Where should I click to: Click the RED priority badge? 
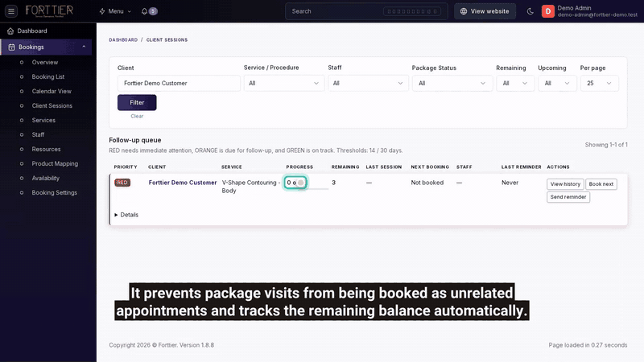click(122, 183)
